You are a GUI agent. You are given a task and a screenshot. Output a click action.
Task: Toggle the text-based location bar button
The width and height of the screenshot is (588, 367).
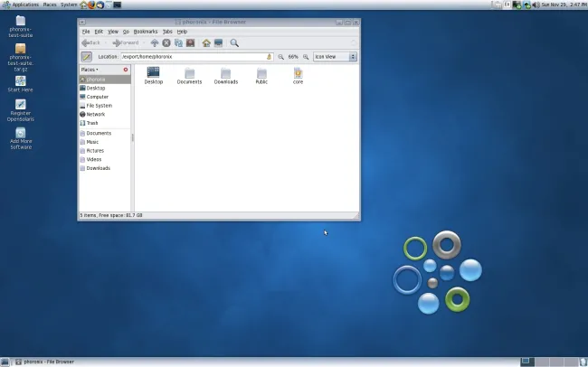tap(87, 57)
